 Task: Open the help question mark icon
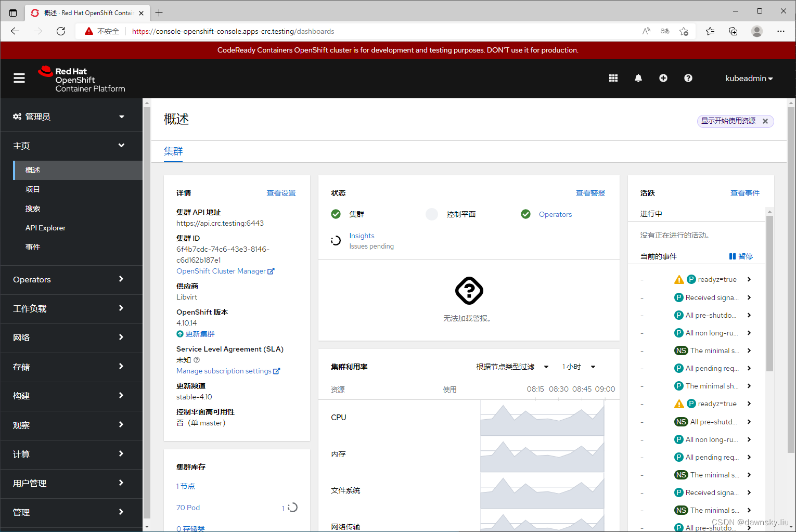pyautogui.click(x=688, y=78)
